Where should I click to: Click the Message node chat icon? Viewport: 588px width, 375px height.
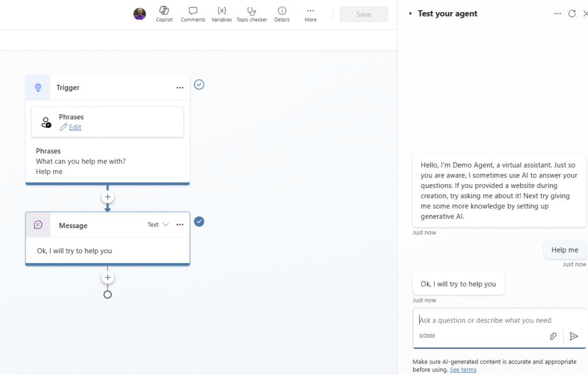(38, 225)
